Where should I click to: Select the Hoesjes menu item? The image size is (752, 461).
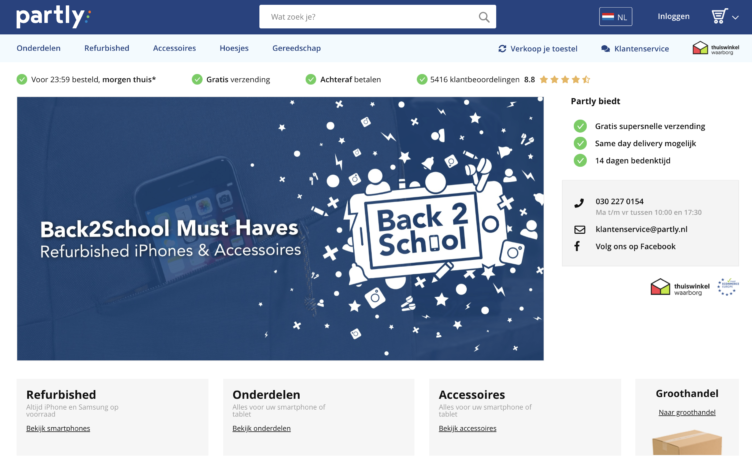tap(234, 48)
